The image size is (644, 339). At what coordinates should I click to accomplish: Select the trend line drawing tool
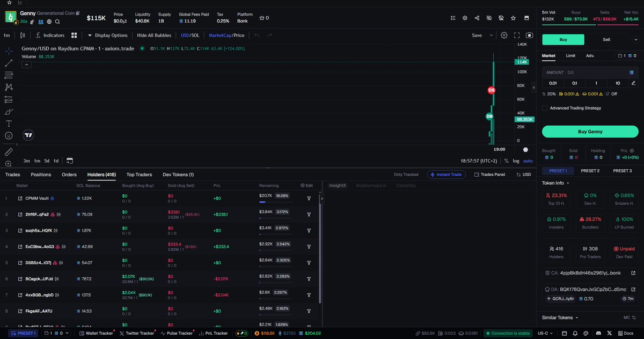click(9, 63)
